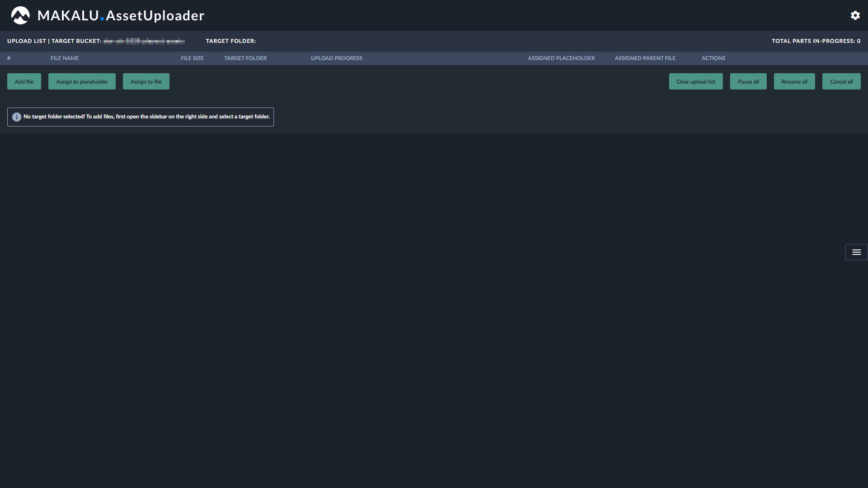This screenshot has width=868, height=488.
Task: Click the FILE NAME column header
Action: pyautogui.click(x=65, y=58)
